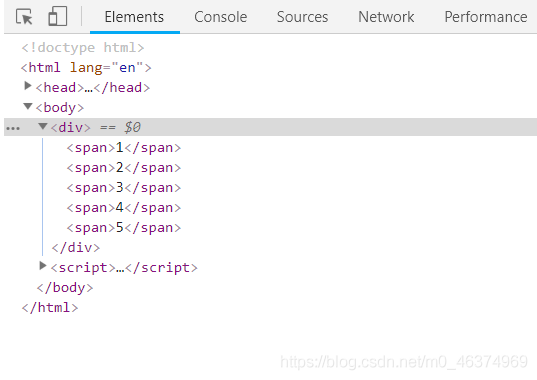Click the closing </html> tag
Image resolution: width=537 pixels, height=380 pixels.
[x=50, y=307]
